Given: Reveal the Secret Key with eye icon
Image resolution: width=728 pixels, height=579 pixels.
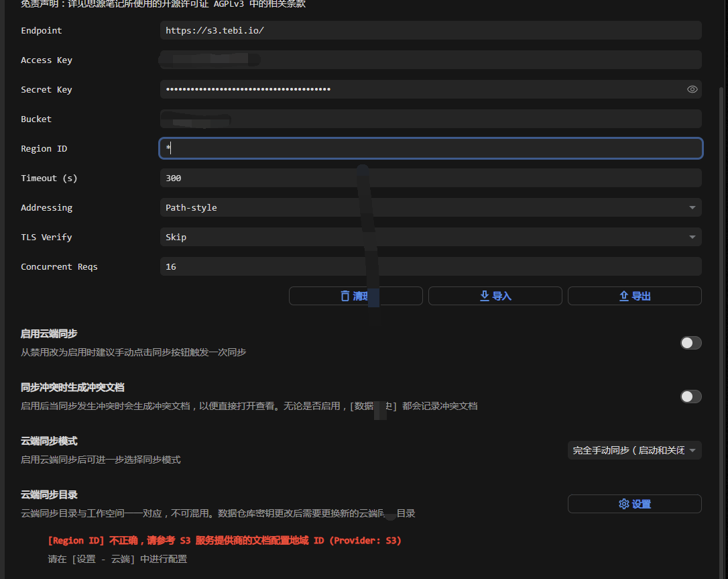Looking at the screenshot, I should [x=692, y=89].
